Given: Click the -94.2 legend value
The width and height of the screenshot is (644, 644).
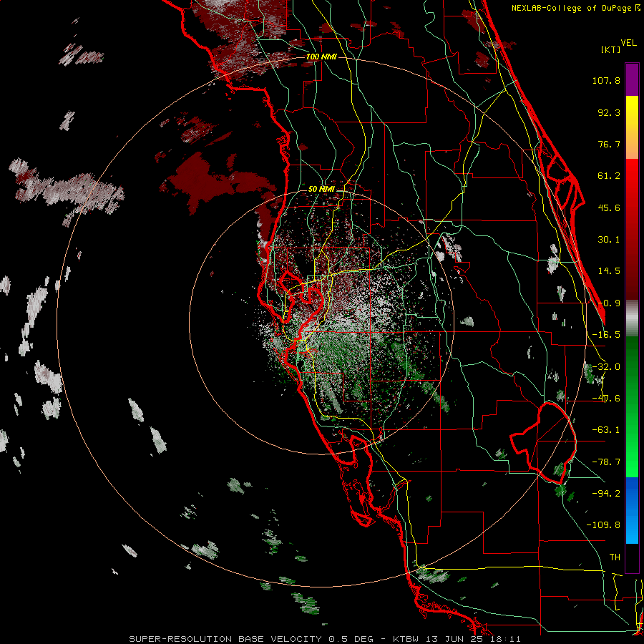Looking at the screenshot, I should [606, 494].
